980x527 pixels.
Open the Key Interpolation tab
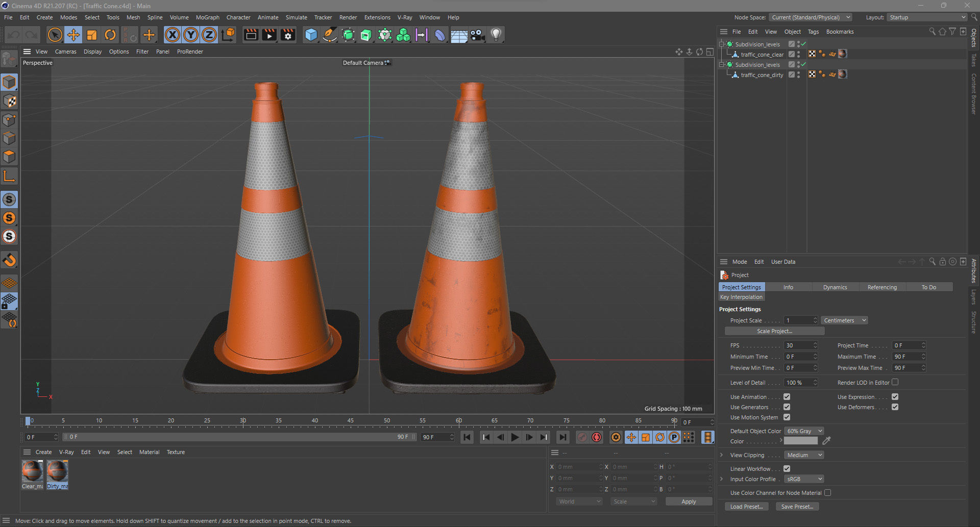[741, 297]
